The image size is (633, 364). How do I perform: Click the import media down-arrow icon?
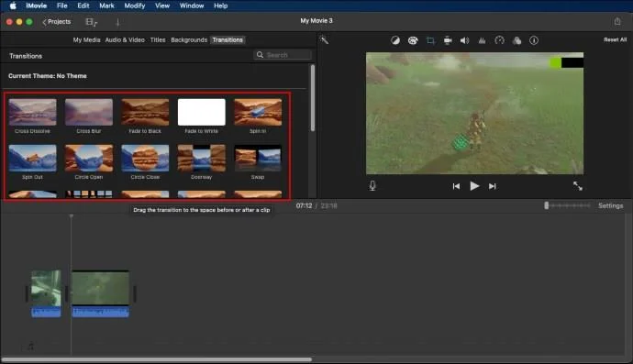[x=117, y=22]
